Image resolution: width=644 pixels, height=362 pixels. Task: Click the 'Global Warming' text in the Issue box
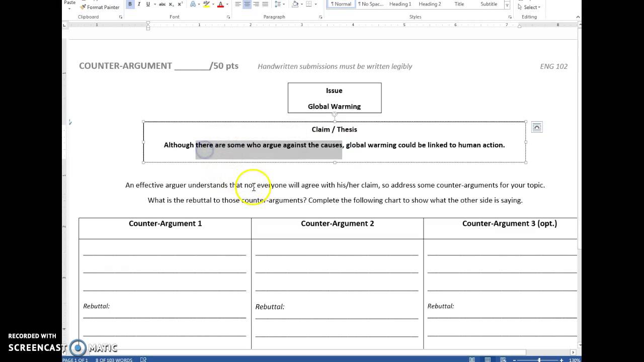point(334,106)
